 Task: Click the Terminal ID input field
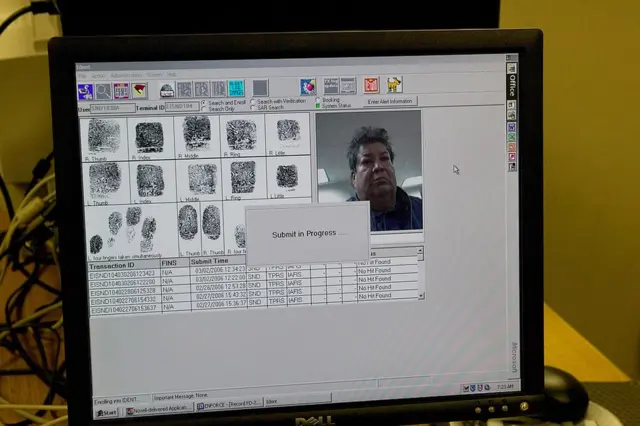click(180, 106)
